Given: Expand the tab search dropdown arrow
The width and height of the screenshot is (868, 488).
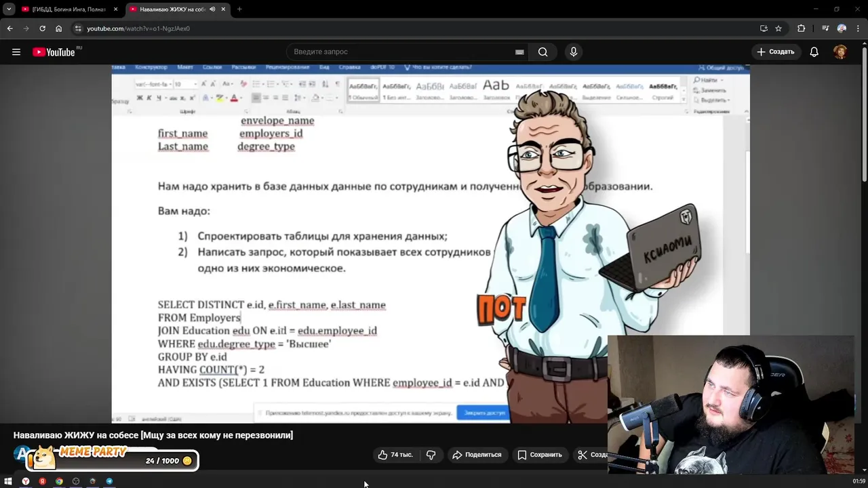Looking at the screenshot, I should click(x=8, y=9).
